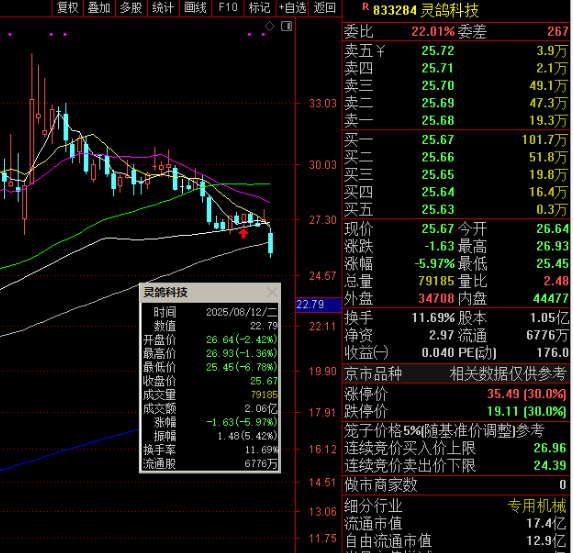Select the 买二 price 25.66

(x=438, y=157)
